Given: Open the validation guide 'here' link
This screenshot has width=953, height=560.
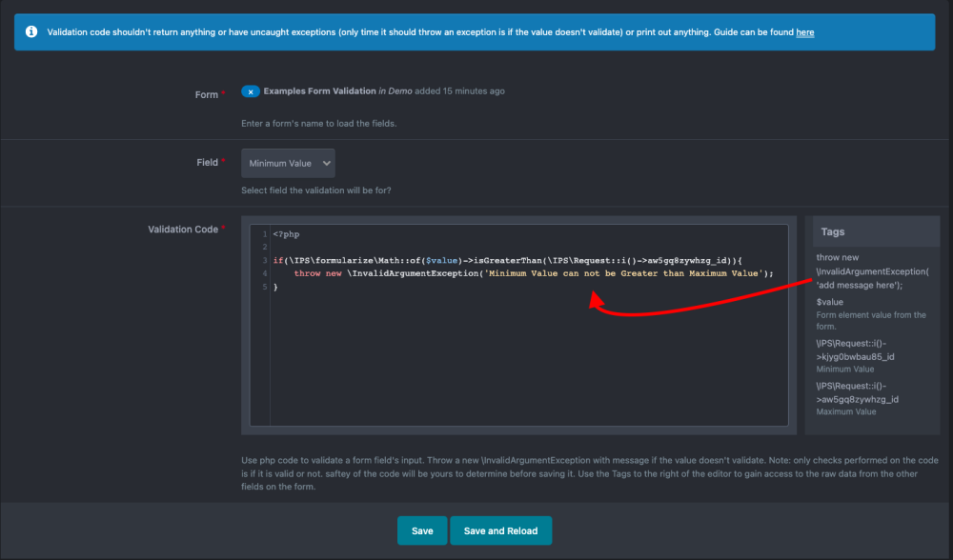Looking at the screenshot, I should click(x=805, y=32).
